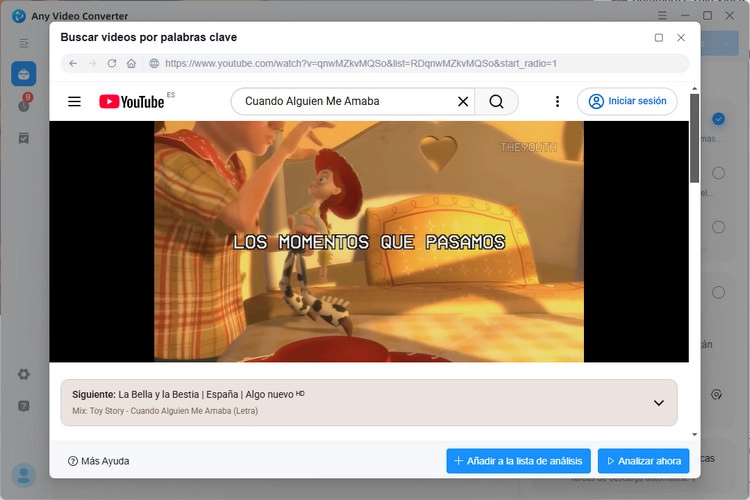Click the scrollbar up arrow

click(x=695, y=89)
